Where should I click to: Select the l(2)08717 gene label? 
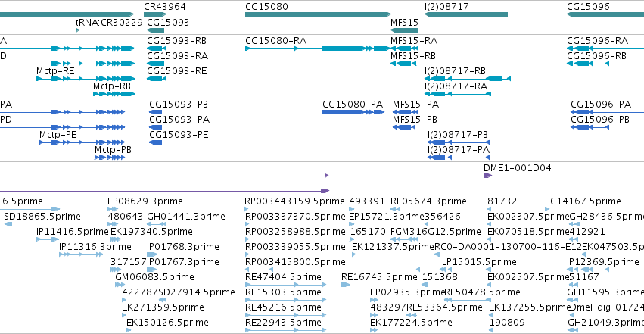[446, 7]
